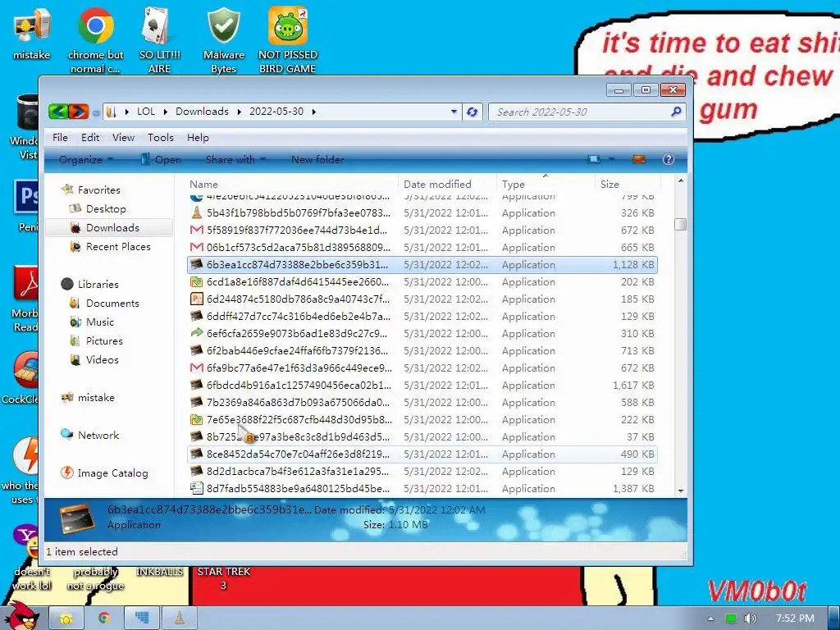Open the 'mistake' desktop computer icon
Image resolution: width=840 pixels, height=630 pixels.
(x=32, y=34)
